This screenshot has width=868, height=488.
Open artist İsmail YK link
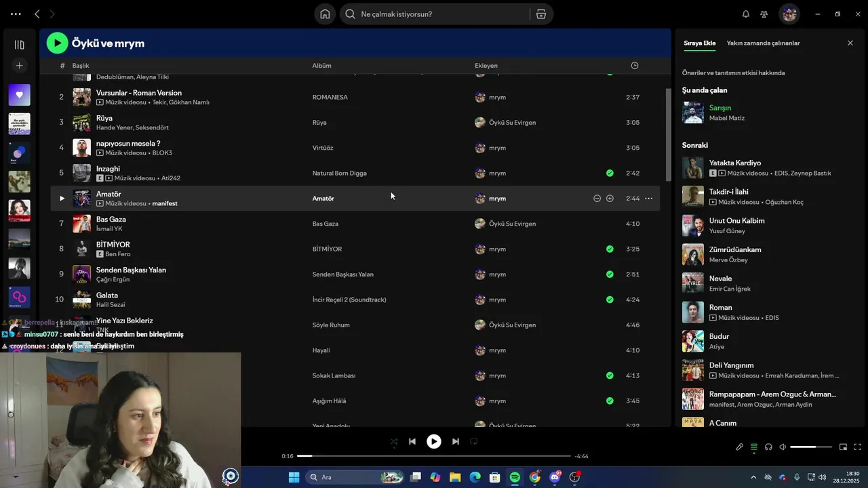coord(109,229)
